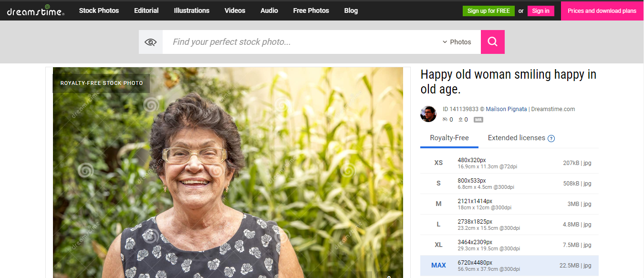
Task: Click the 508kB | jpg file size
Action: pyautogui.click(x=577, y=184)
